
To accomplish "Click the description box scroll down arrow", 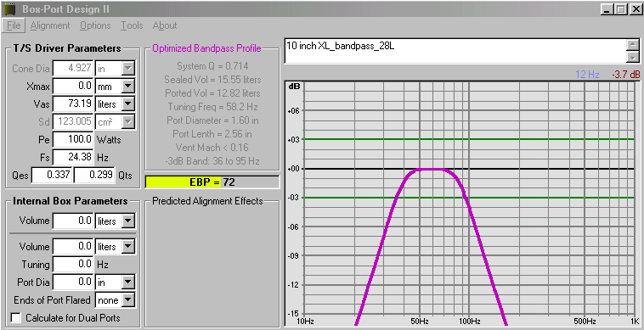I will tap(634, 57).
